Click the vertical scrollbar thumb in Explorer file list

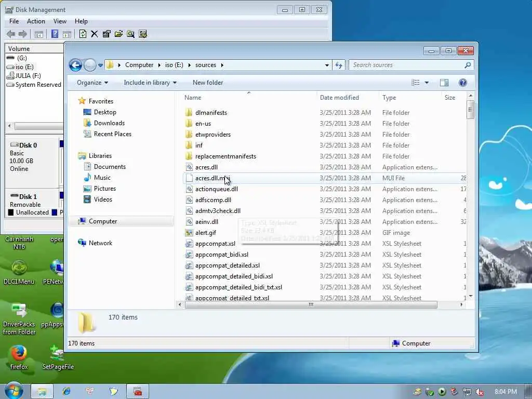470,109
